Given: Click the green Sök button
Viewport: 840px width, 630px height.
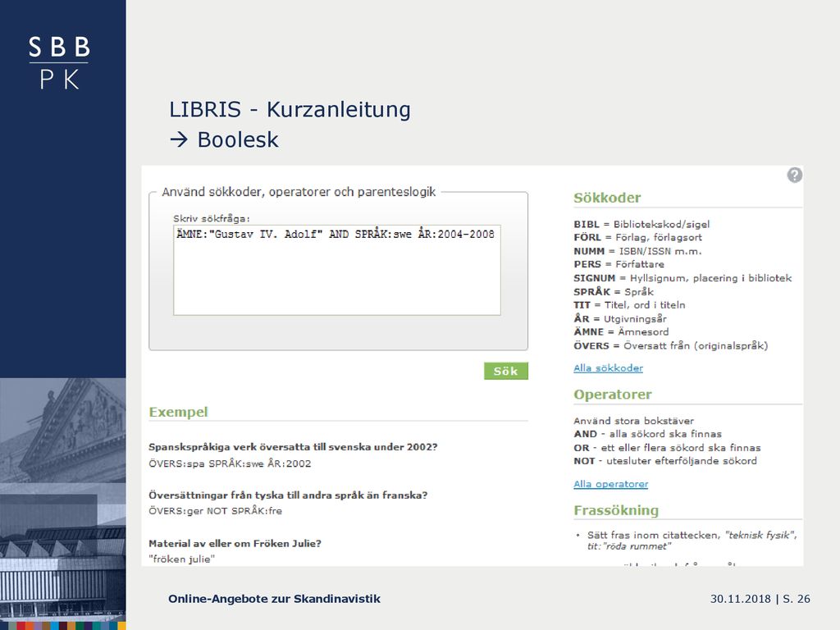Looking at the screenshot, I should pos(505,371).
